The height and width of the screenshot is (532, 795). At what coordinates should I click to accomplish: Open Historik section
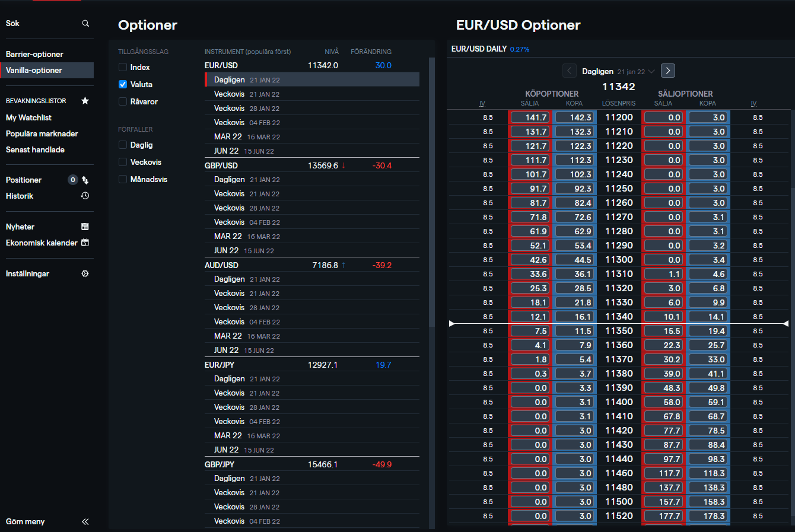[20, 196]
